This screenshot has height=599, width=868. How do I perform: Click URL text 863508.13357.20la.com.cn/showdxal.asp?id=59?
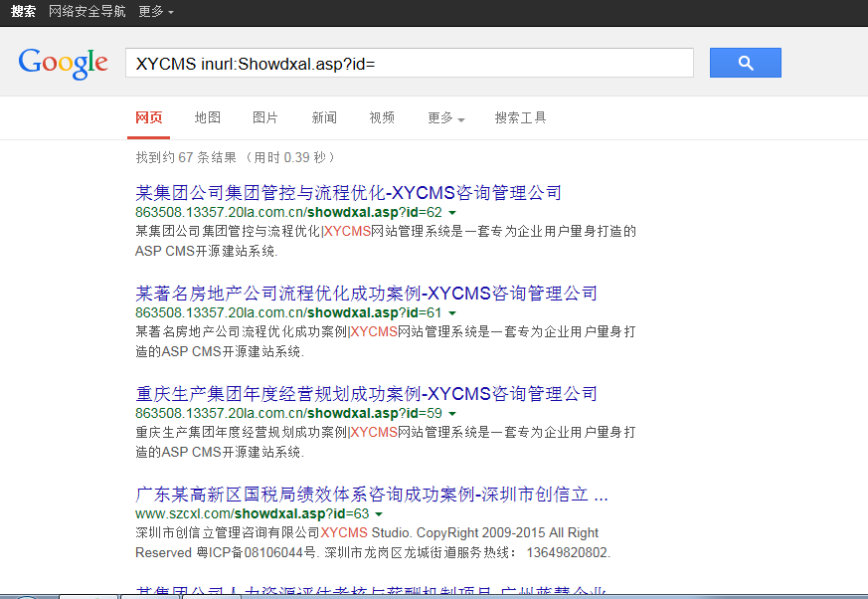pyautogui.click(x=288, y=413)
